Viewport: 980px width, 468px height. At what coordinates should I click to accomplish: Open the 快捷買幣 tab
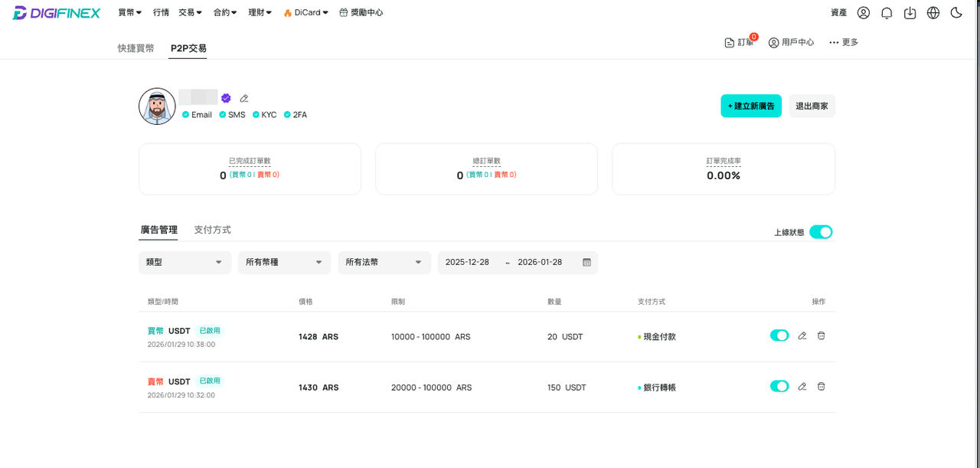click(136, 48)
